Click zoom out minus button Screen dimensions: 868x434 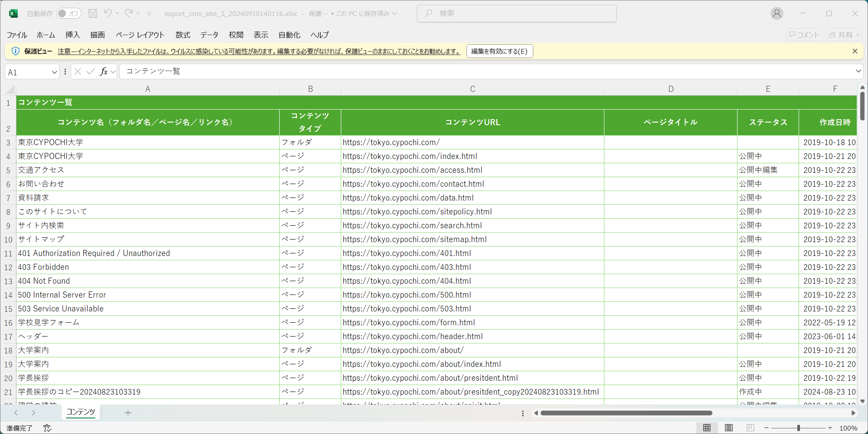(767, 428)
